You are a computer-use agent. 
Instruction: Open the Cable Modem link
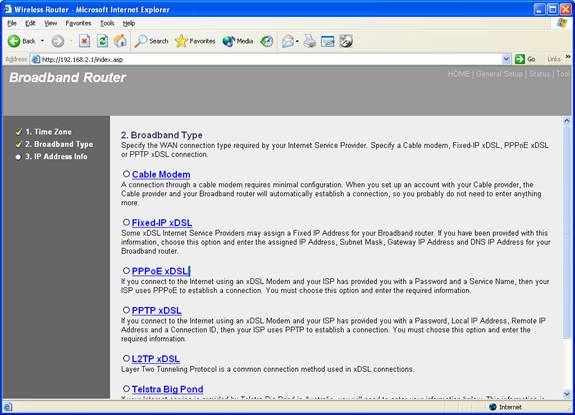[x=161, y=175]
